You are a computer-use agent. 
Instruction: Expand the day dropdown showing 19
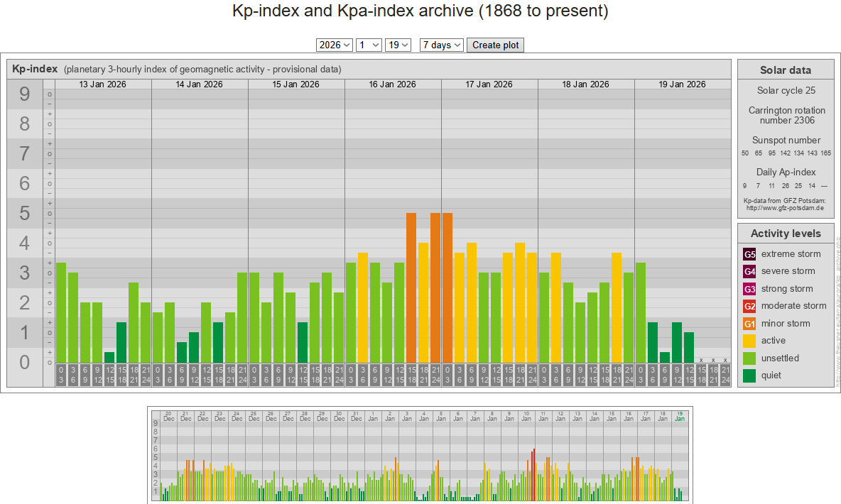[398, 45]
